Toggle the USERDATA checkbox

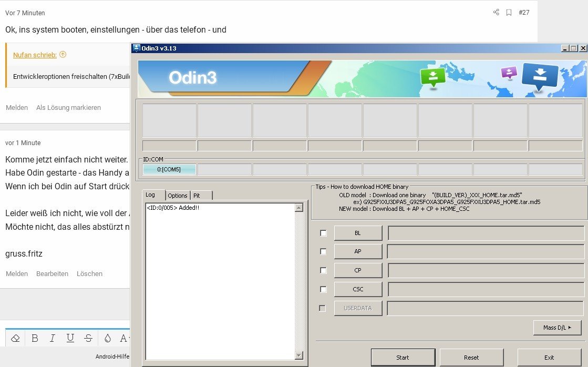pyautogui.click(x=323, y=308)
